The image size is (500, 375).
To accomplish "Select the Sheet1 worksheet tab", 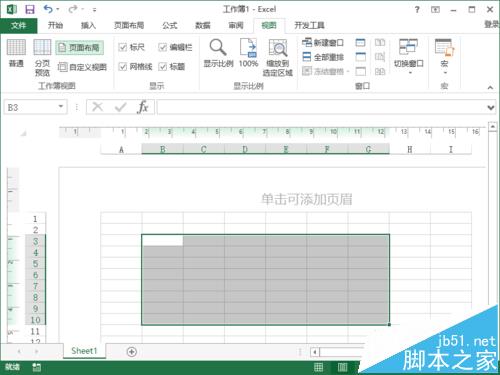I will point(84,351).
